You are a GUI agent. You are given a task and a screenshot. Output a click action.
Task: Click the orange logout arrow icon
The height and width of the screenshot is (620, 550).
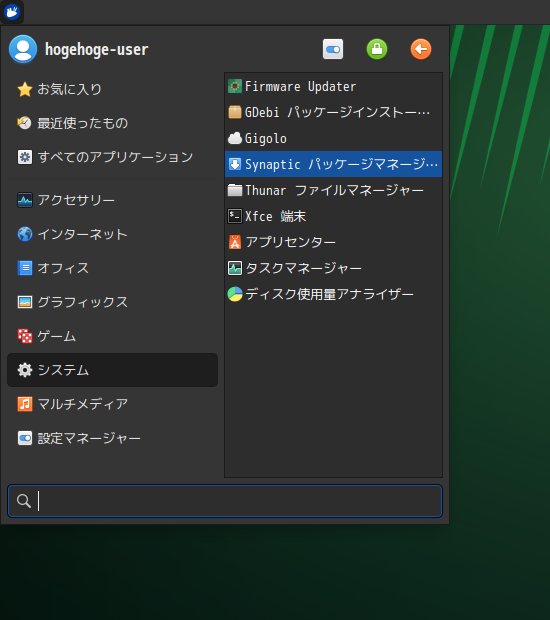click(421, 49)
